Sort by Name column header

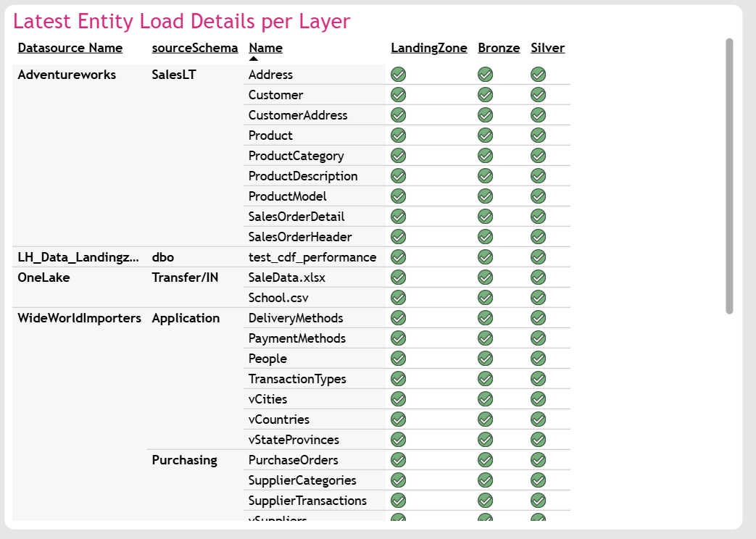pos(266,48)
